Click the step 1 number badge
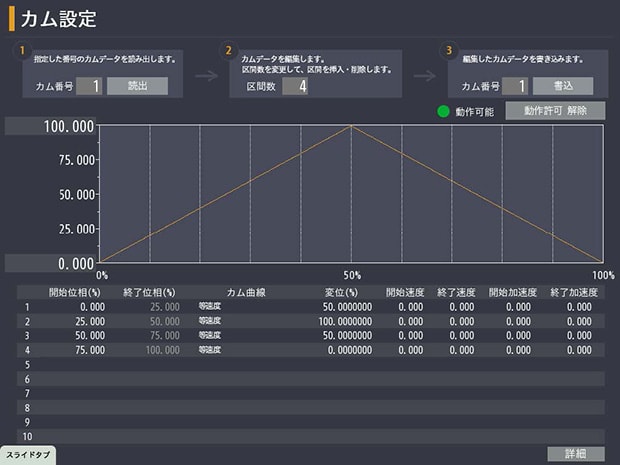The width and height of the screenshot is (620, 465). 20,50
